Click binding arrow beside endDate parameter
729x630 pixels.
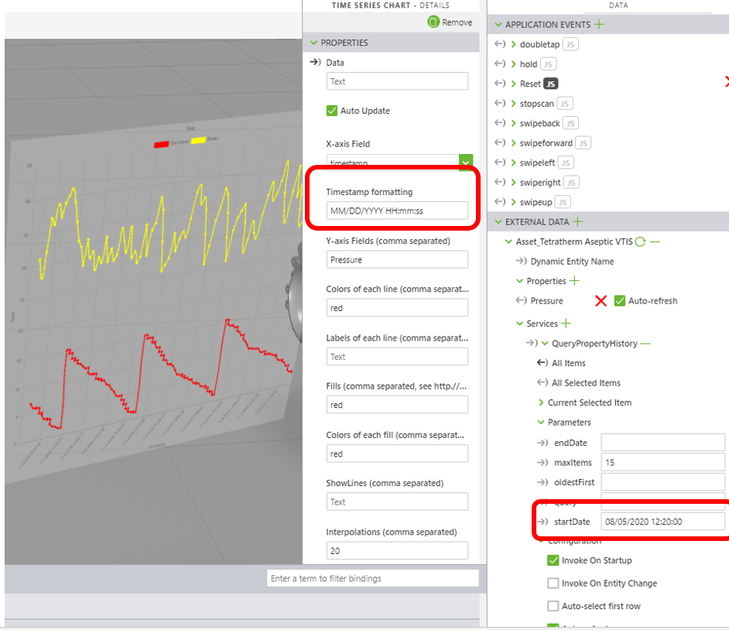coord(542,443)
